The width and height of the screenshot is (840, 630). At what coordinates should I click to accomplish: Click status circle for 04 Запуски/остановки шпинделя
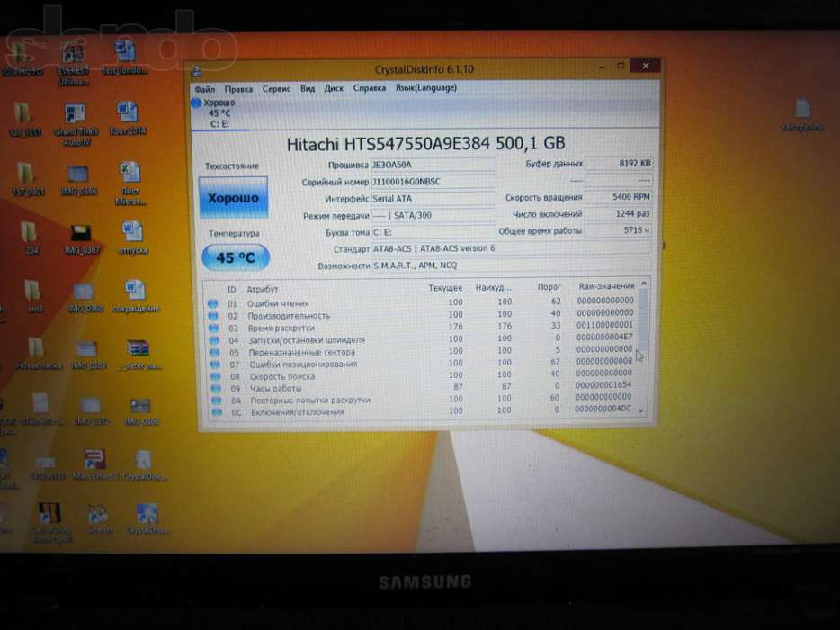pyautogui.click(x=214, y=340)
